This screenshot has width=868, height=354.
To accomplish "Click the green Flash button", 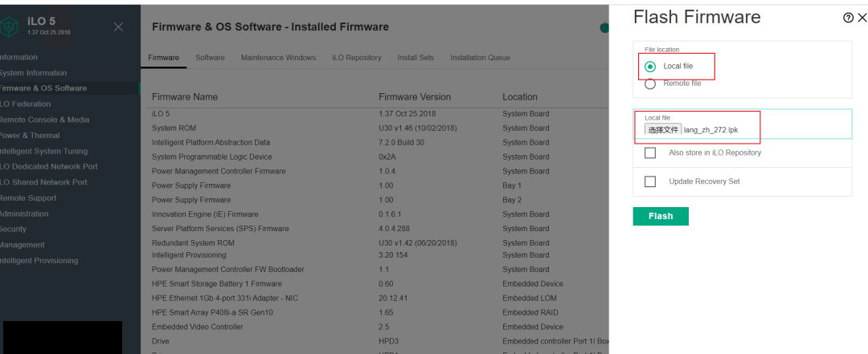I will [x=661, y=216].
